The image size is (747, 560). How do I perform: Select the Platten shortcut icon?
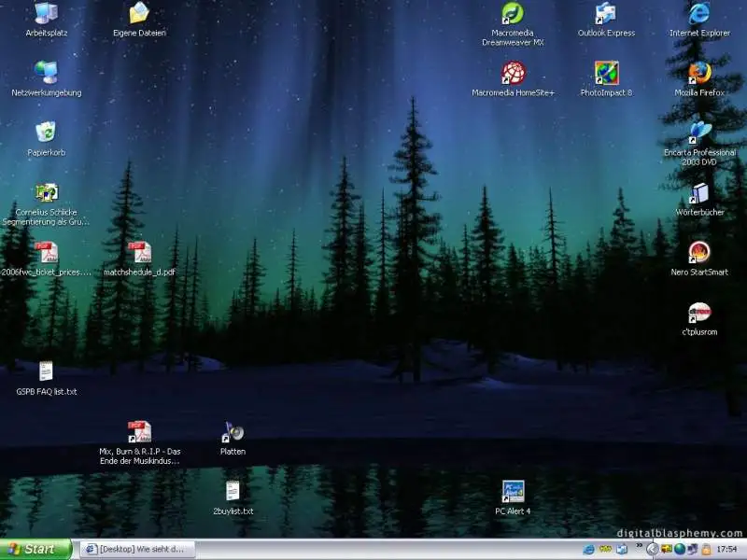coord(233,432)
